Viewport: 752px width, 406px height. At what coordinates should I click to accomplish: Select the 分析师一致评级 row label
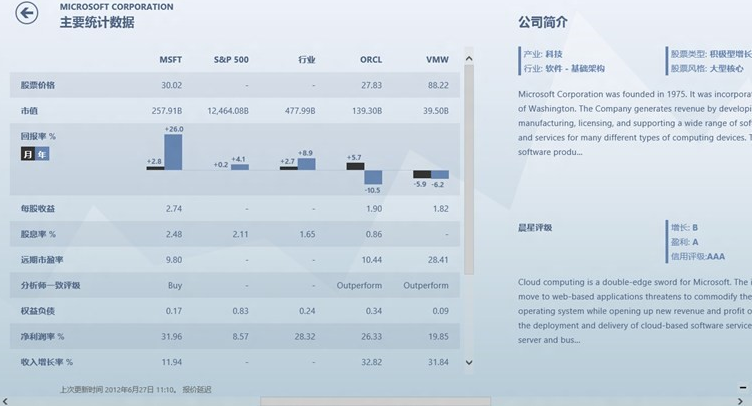50,286
